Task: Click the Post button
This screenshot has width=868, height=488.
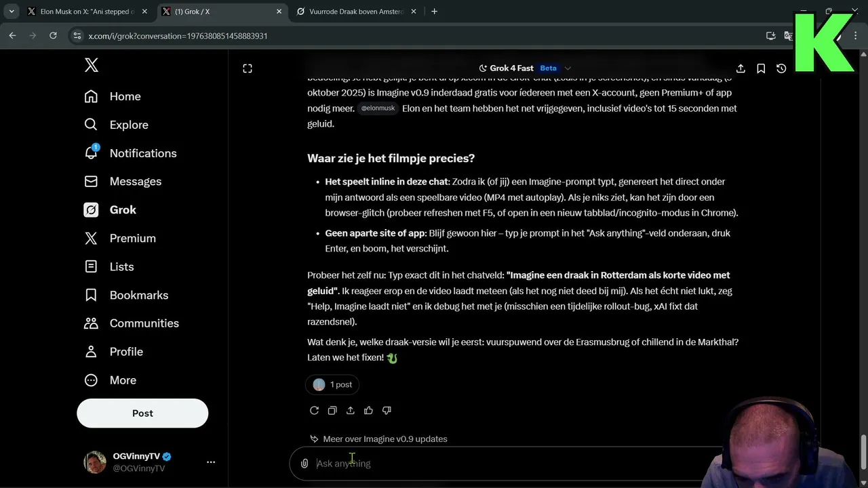Action: click(142, 413)
